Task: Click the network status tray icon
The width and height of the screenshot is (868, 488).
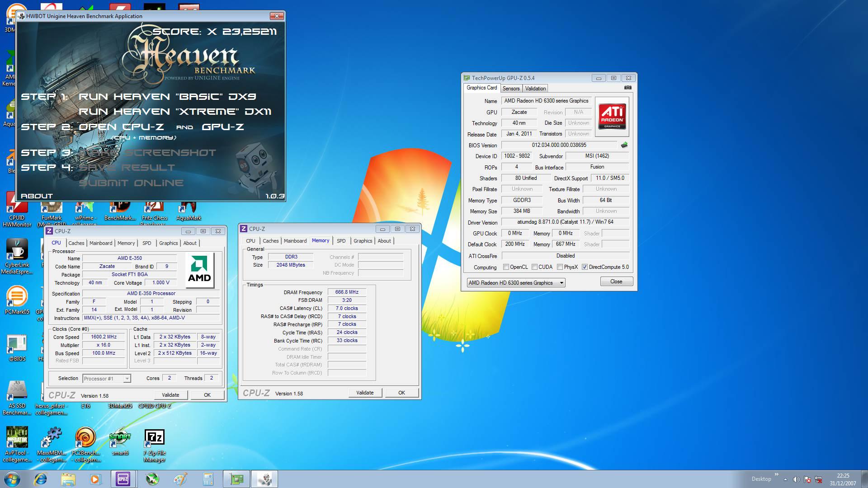Action: click(x=818, y=479)
